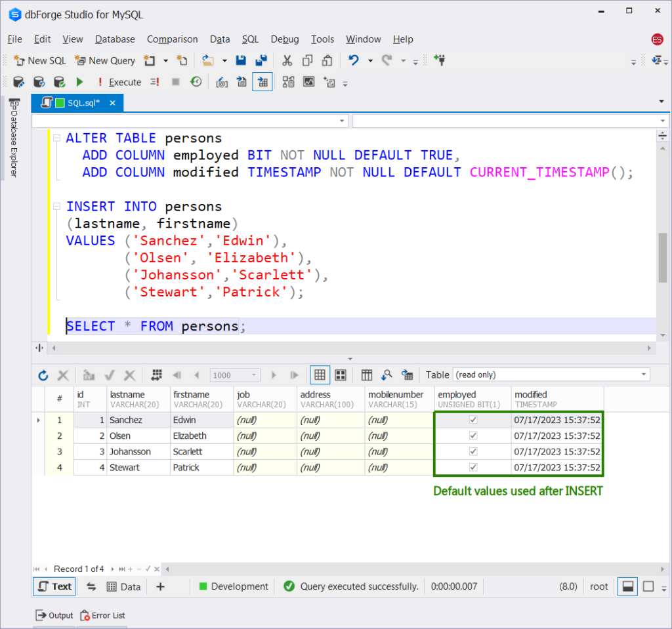Click the plus add view icon
The image size is (672, 629).
(160, 586)
